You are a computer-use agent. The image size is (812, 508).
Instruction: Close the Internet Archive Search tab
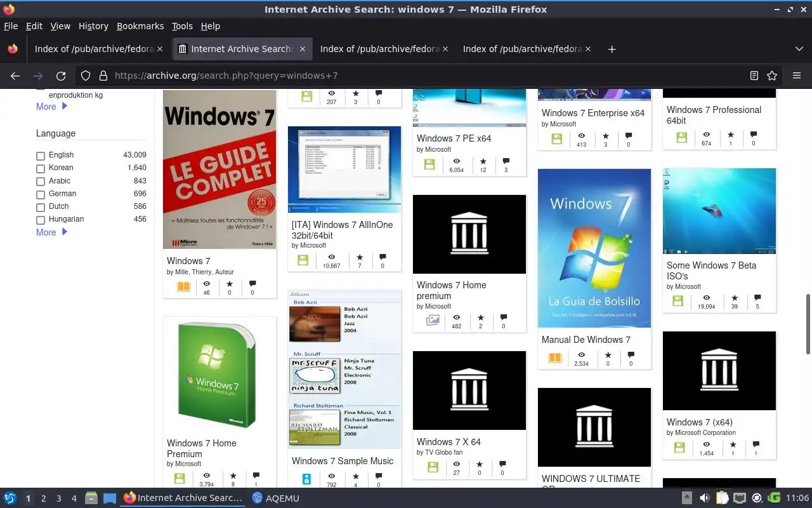coord(303,49)
